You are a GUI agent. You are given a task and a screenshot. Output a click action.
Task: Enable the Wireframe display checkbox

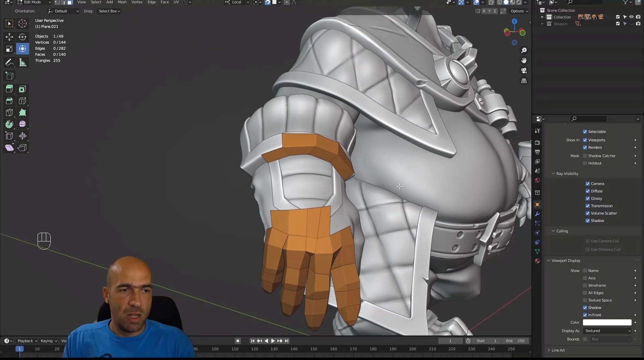point(584,285)
